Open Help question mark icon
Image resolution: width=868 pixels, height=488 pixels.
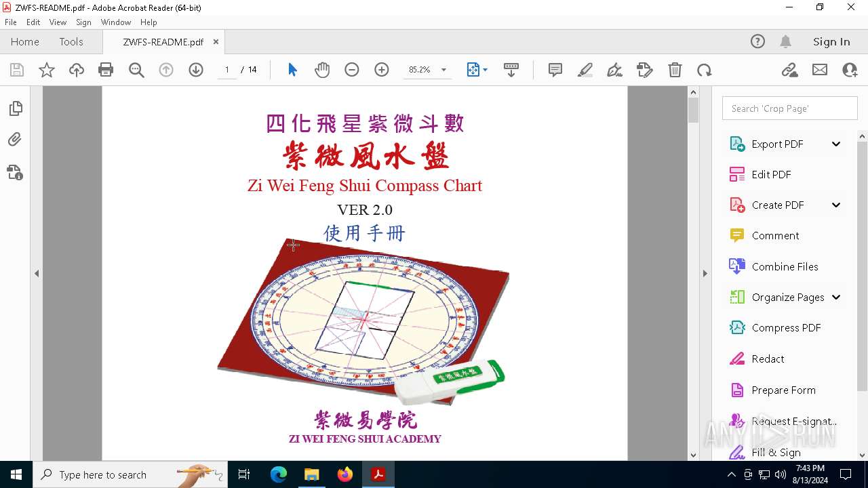pyautogui.click(x=757, y=41)
